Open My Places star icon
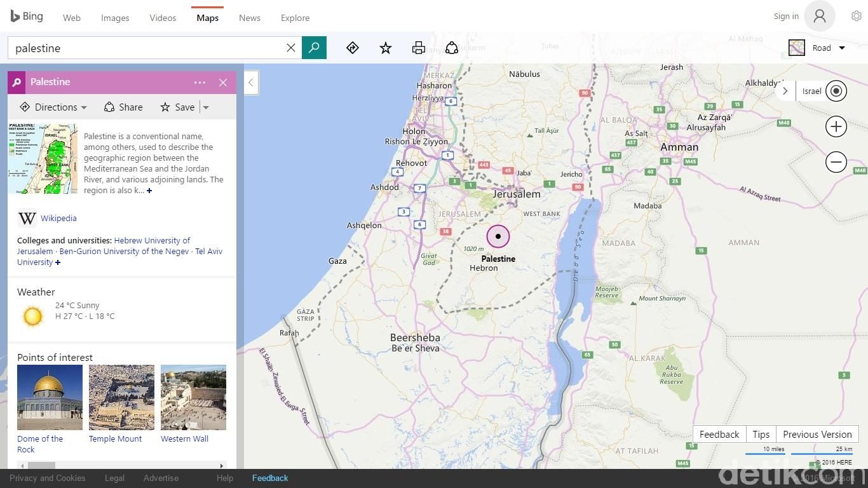Image resolution: width=868 pixels, height=488 pixels. pos(386,48)
